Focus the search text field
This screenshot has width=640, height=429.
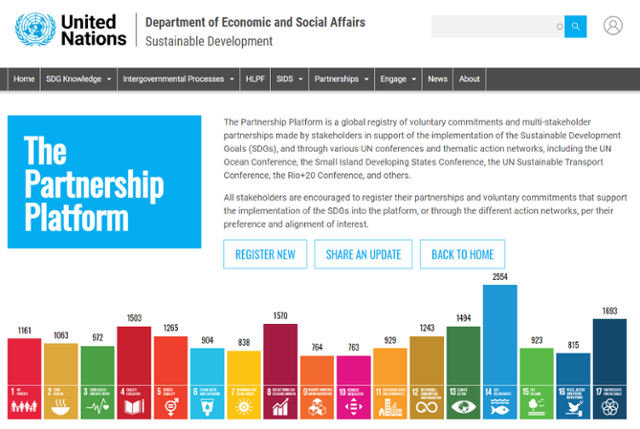pos(497,27)
